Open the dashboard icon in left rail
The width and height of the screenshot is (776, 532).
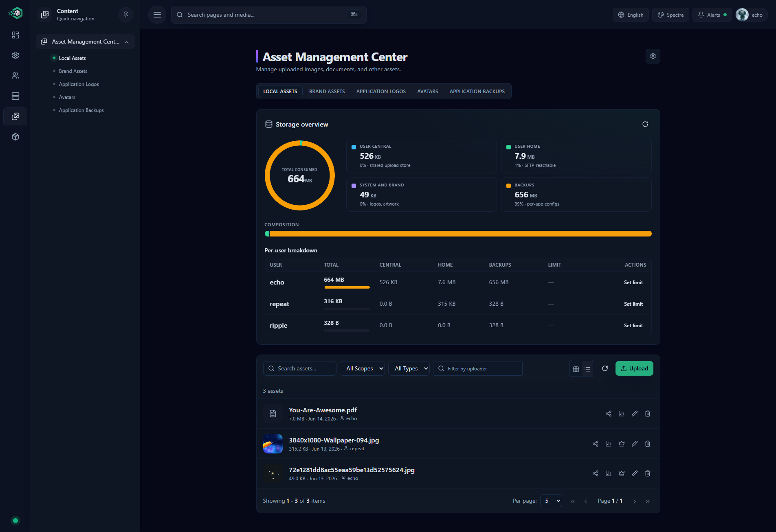[15, 35]
